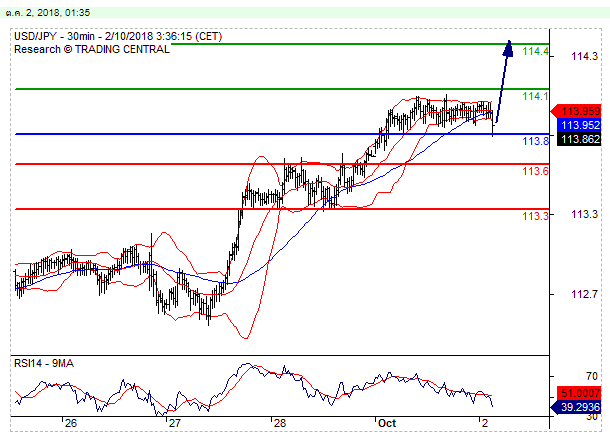This screenshot has width=610, height=439.
Task: Click the blue price tag 113.952
Action: coord(578,125)
